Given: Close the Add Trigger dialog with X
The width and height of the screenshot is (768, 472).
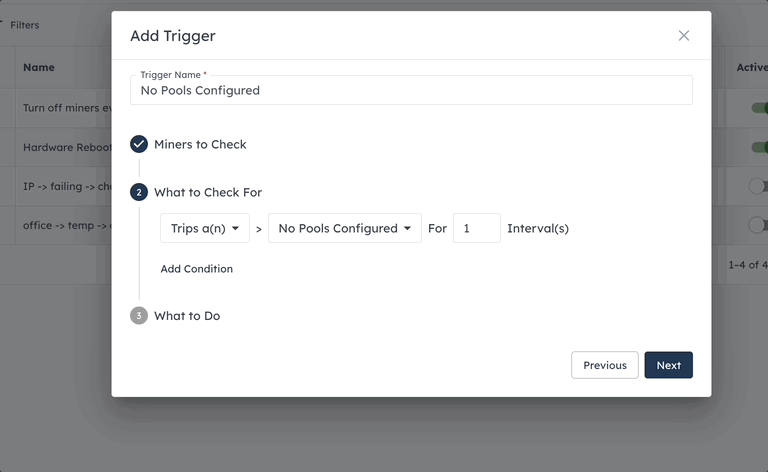Looking at the screenshot, I should [684, 36].
